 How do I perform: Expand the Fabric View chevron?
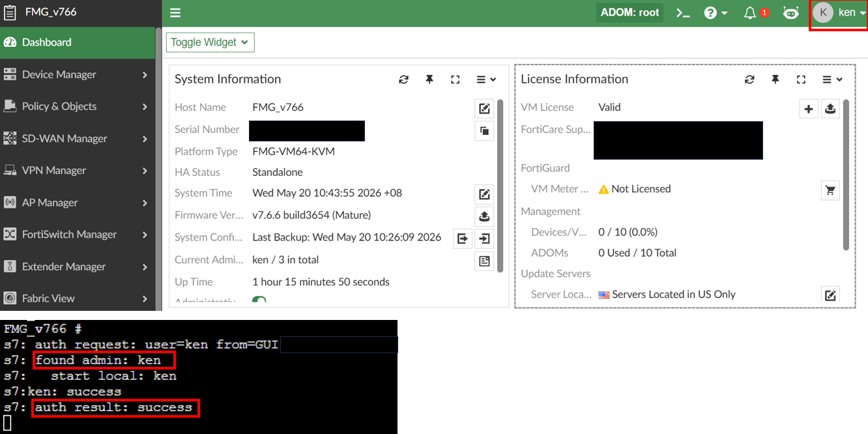[x=145, y=298]
